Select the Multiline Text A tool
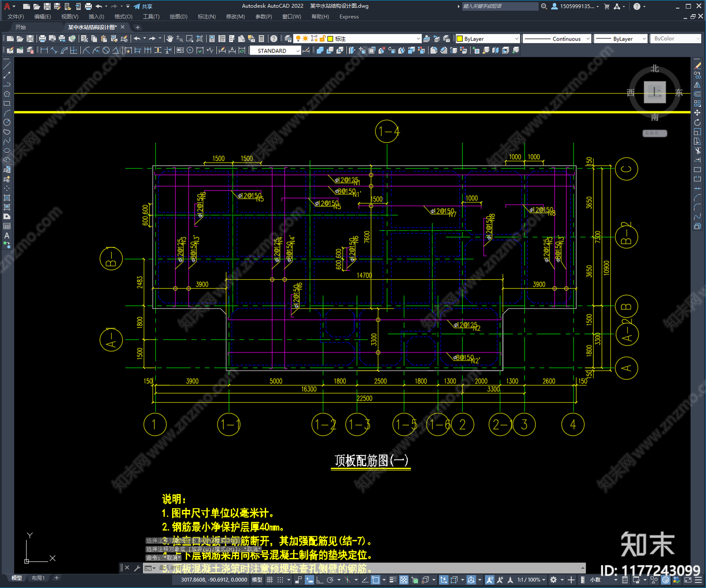Viewport: 706px width, 588px height. (x=7, y=236)
